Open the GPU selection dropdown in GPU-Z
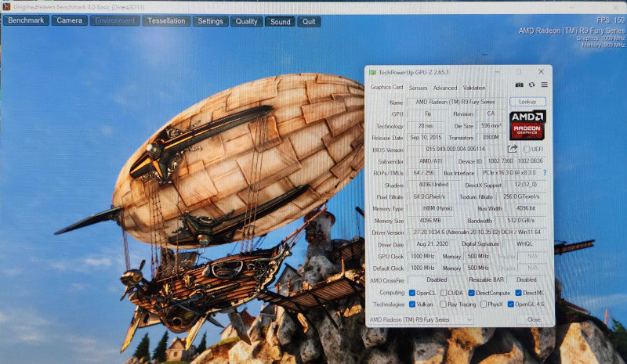Screen dimensions: 627x364 pos(421,319)
